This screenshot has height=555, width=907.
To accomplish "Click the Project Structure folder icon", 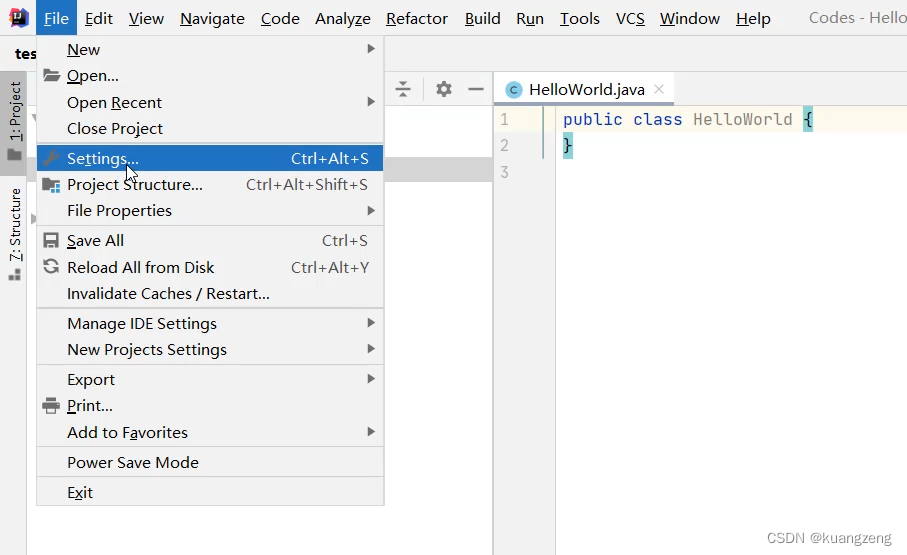I will point(51,185).
